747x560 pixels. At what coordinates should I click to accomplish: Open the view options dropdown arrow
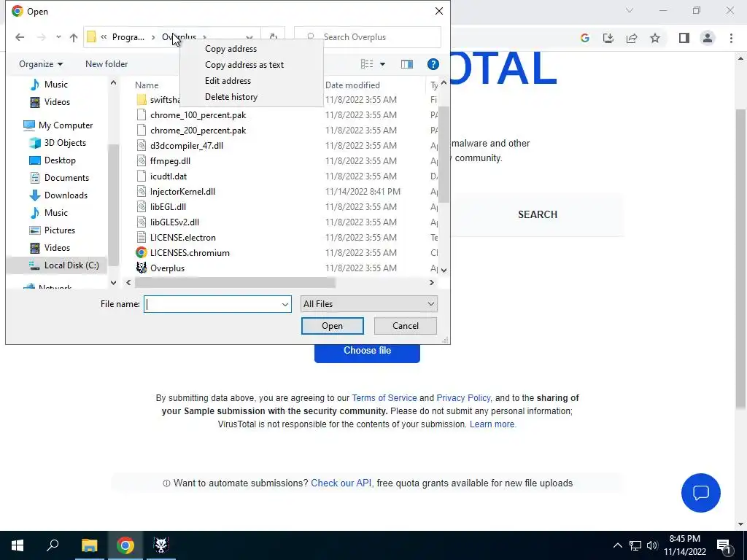[382, 64]
